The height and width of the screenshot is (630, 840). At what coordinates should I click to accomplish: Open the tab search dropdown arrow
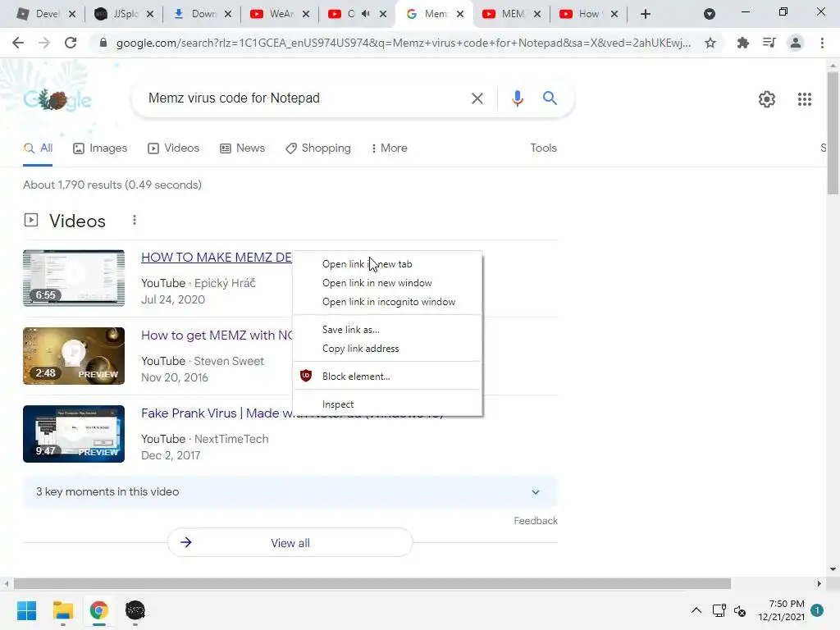tap(710, 14)
